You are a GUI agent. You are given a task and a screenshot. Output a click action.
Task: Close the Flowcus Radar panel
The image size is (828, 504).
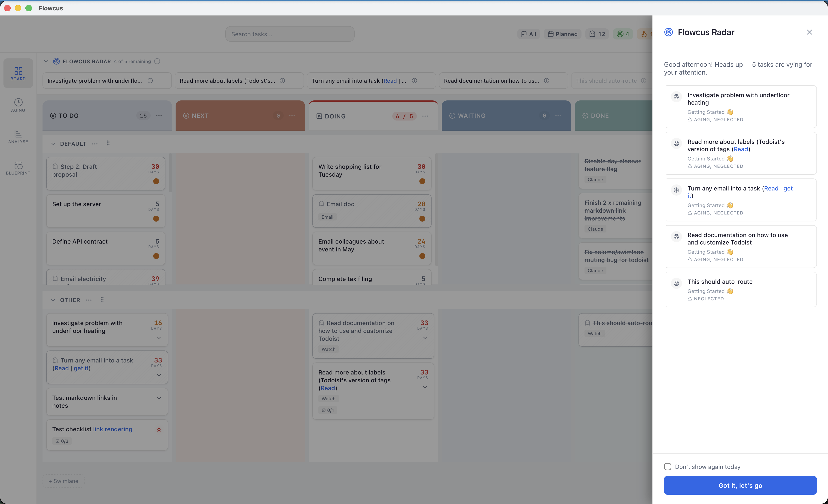tap(809, 32)
